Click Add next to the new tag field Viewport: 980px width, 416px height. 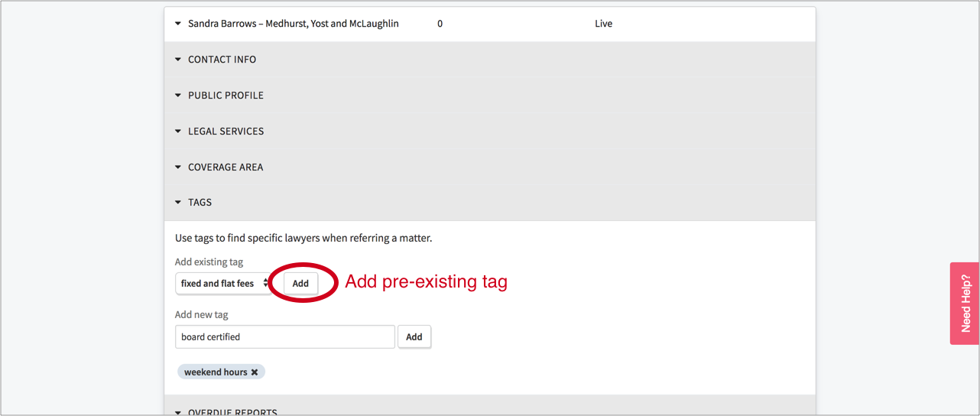414,337
